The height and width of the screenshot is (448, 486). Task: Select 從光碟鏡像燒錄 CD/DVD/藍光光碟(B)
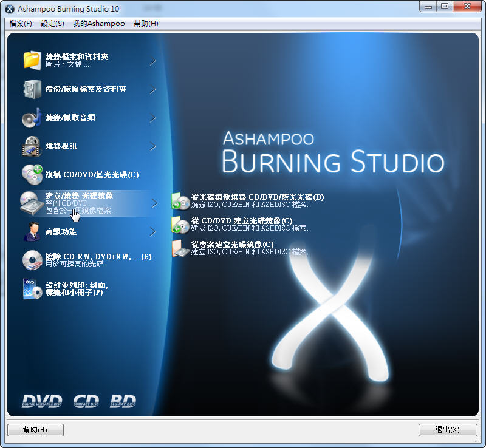(257, 197)
